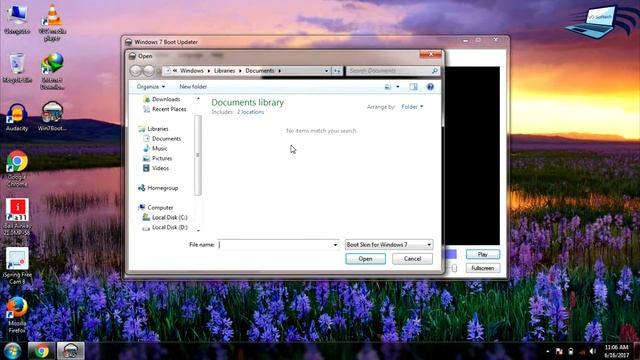The height and width of the screenshot is (360, 640).
Task: Click Fullscreen in Boot Updater window
Action: [483, 268]
